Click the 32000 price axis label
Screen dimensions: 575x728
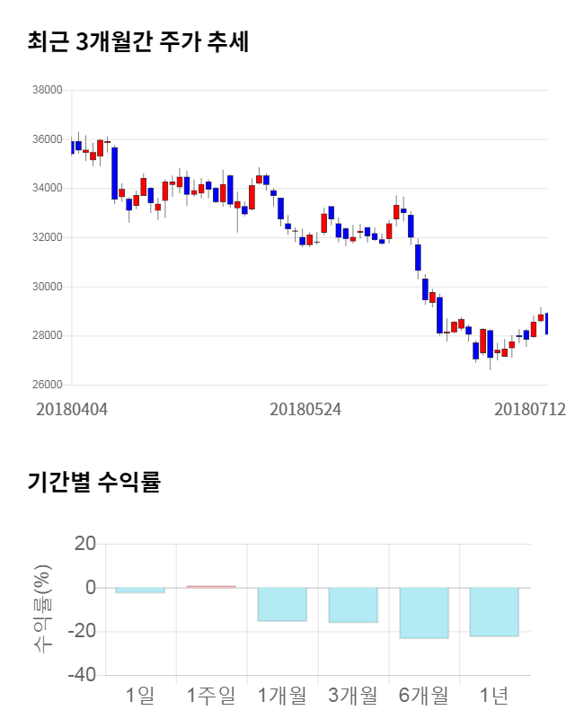(47, 237)
